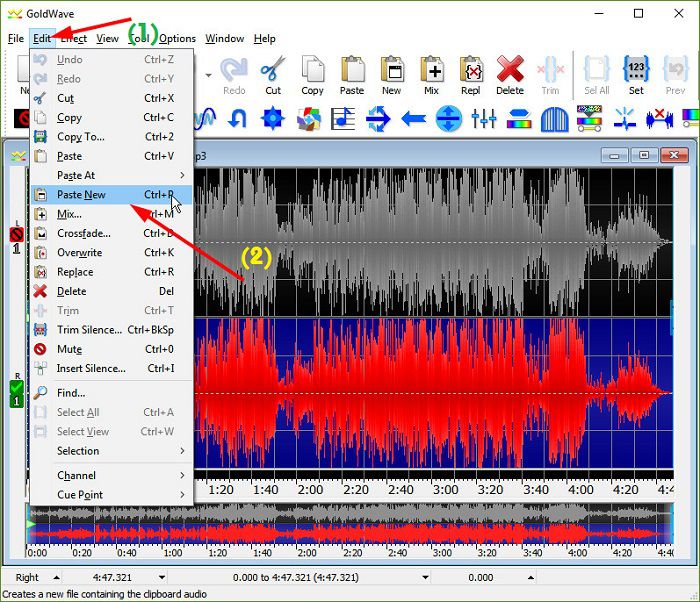The image size is (700, 602).
Task: Select Mix... in the Edit menu
Action: (112, 214)
